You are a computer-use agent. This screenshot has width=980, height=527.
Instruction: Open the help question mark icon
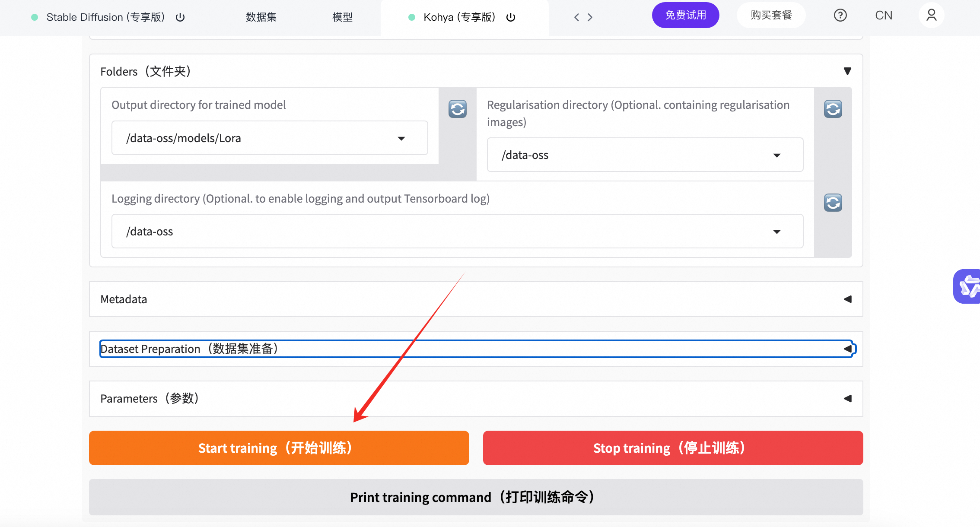tap(840, 16)
